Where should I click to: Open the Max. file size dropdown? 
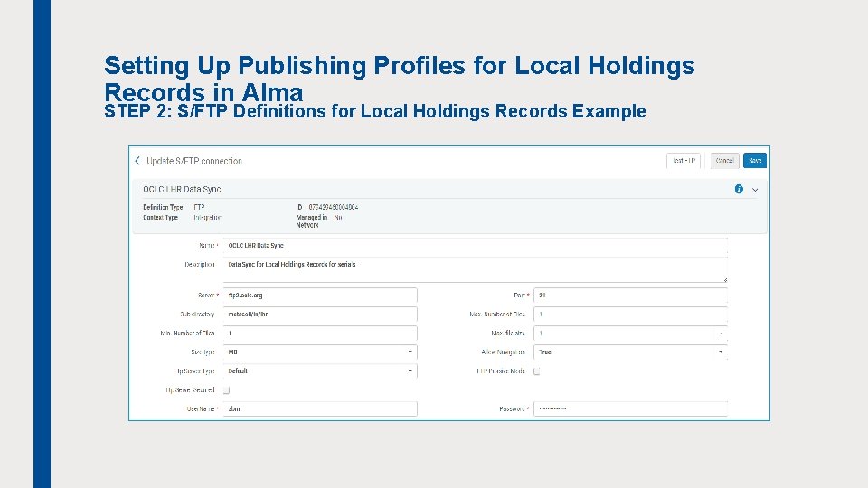click(630, 333)
